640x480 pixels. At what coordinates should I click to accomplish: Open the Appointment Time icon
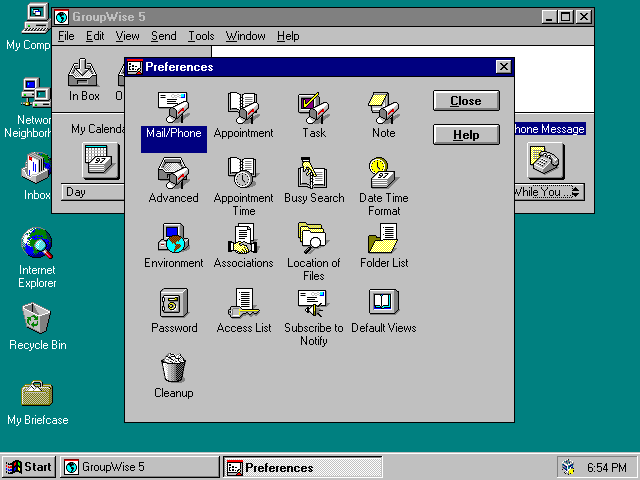[x=243, y=173]
